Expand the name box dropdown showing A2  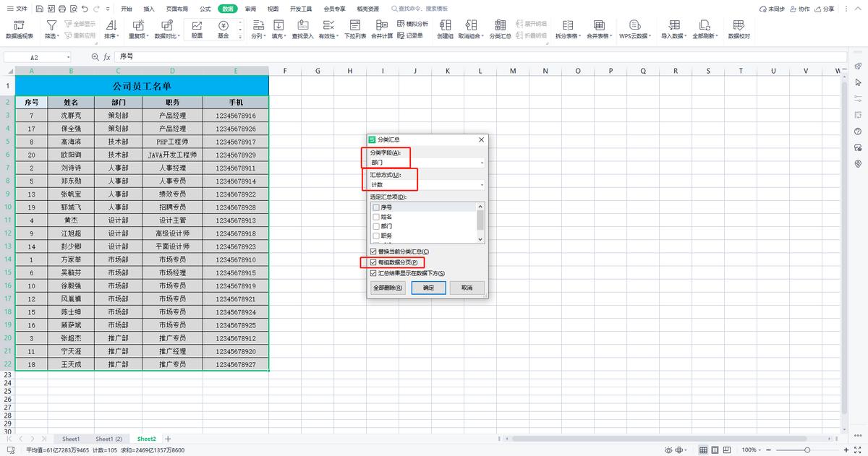point(69,57)
